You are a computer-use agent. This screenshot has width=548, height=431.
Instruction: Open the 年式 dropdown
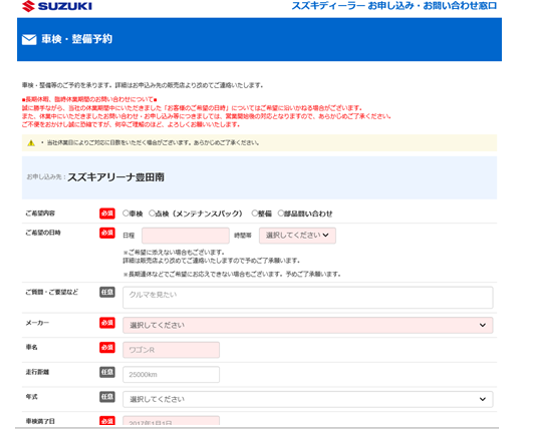point(308,399)
